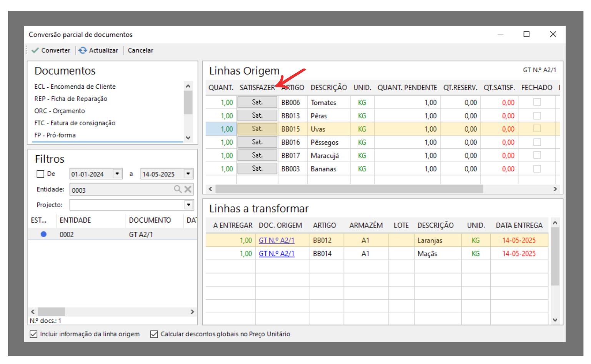The image size is (591, 364).
Task: Select ORC - Orçamento document type
Action: (x=60, y=111)
